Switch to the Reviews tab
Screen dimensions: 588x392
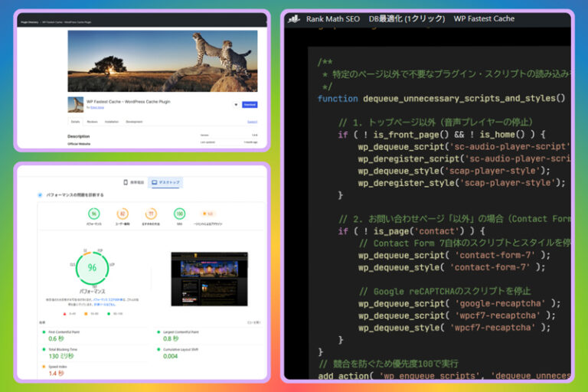(92, 122)
